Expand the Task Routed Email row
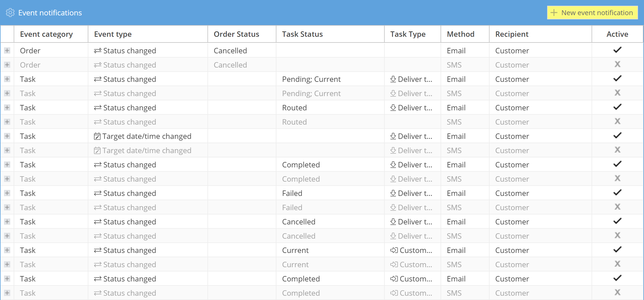Screen dimensions: 644x300 tap(7, 108)
